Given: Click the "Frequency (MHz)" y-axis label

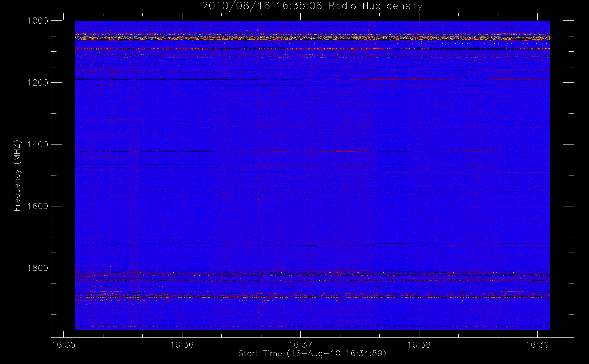Looking at the screenshot, I should coord(17,175).
